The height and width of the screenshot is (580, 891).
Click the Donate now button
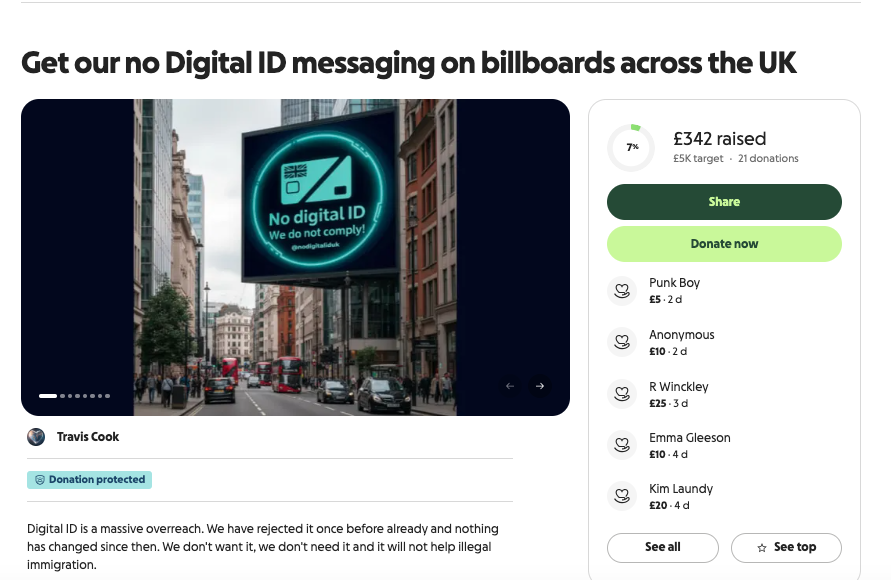coord(724,244)
